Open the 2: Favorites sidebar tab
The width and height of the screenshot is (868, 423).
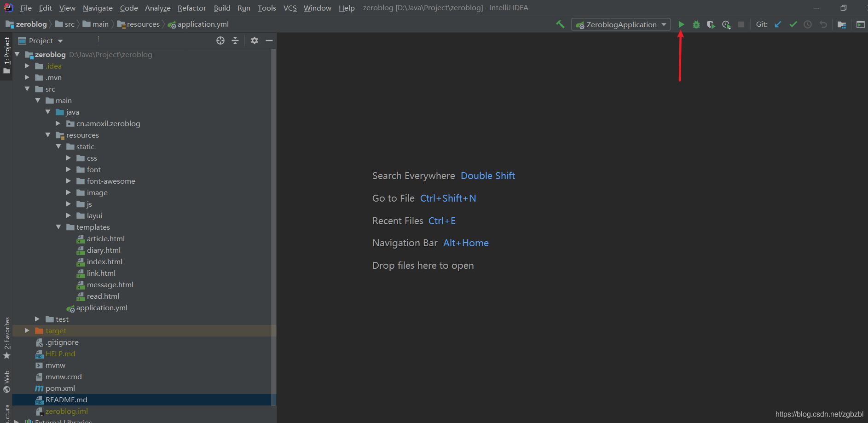tap(6, 338)
